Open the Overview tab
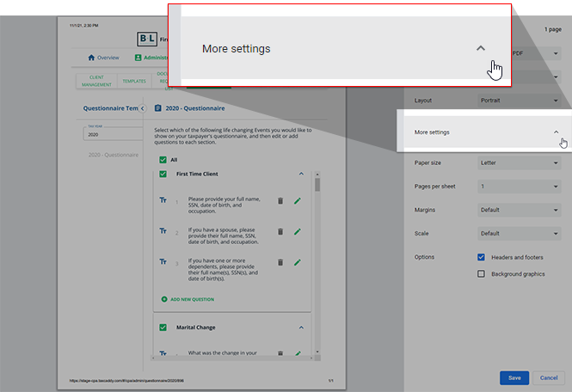The height and width of the screenshot is (392, 572). pyautogui.click(x=103, y=58)
